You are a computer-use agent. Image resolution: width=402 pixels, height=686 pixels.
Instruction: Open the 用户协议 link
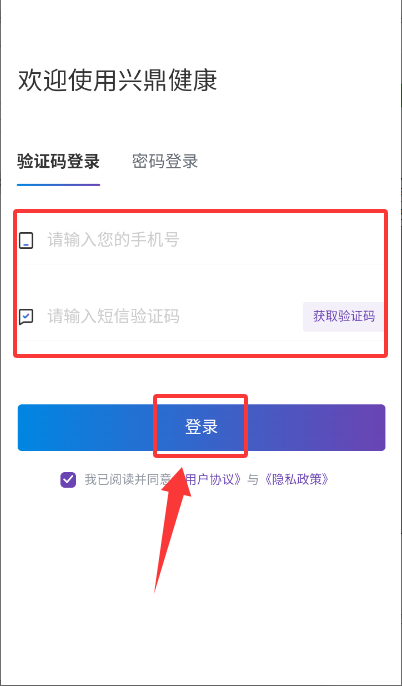pos(211,480)
